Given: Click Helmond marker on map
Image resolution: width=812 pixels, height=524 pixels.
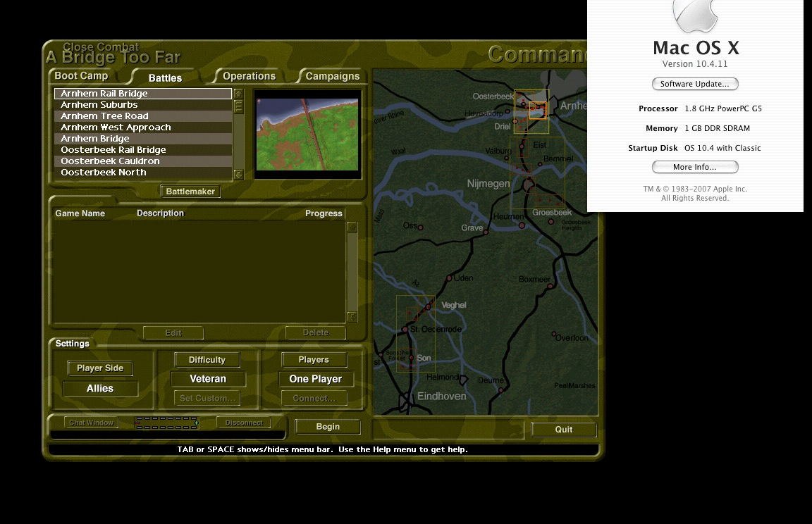Looking at the screenshot, I should 464,380.
